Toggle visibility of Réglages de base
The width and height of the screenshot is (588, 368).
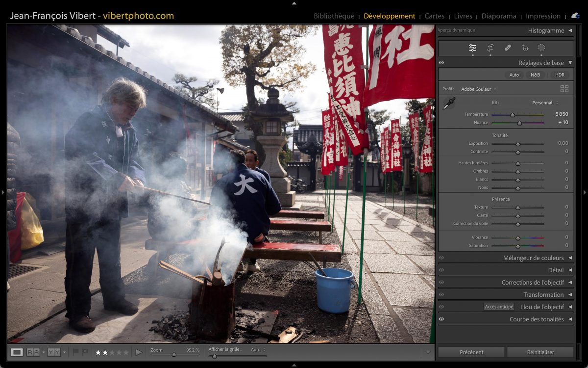441,63
